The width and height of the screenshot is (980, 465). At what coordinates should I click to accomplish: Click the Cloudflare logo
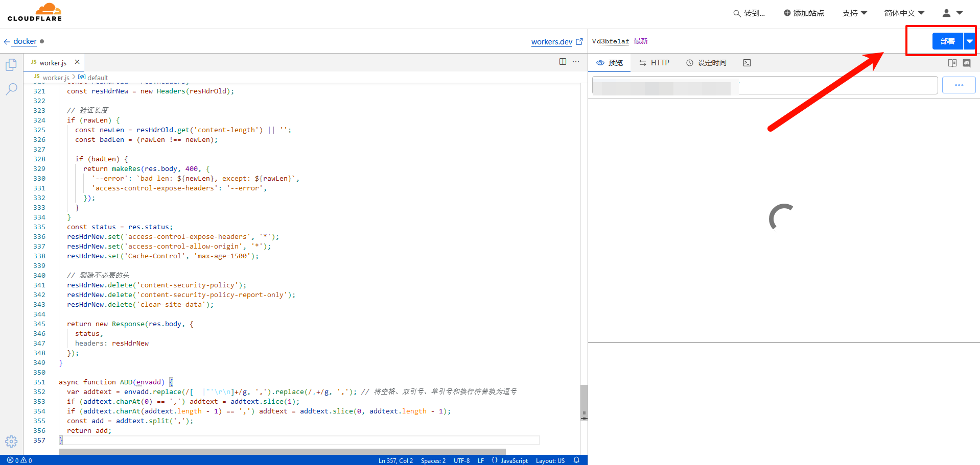point(35,12)
